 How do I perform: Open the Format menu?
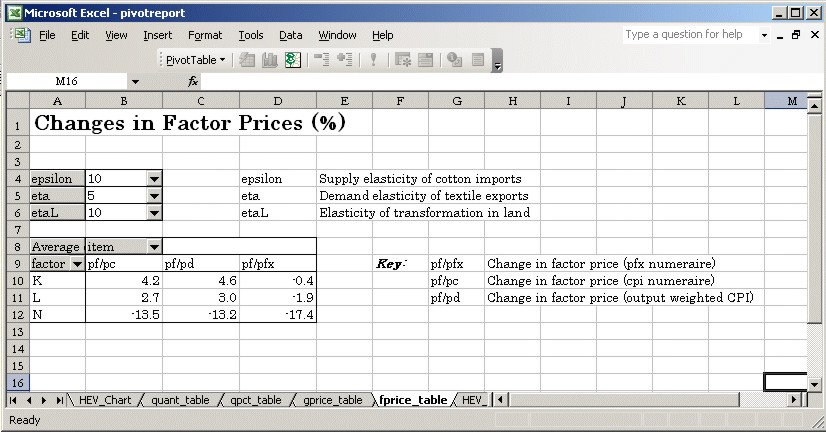(x=205, y=35)
